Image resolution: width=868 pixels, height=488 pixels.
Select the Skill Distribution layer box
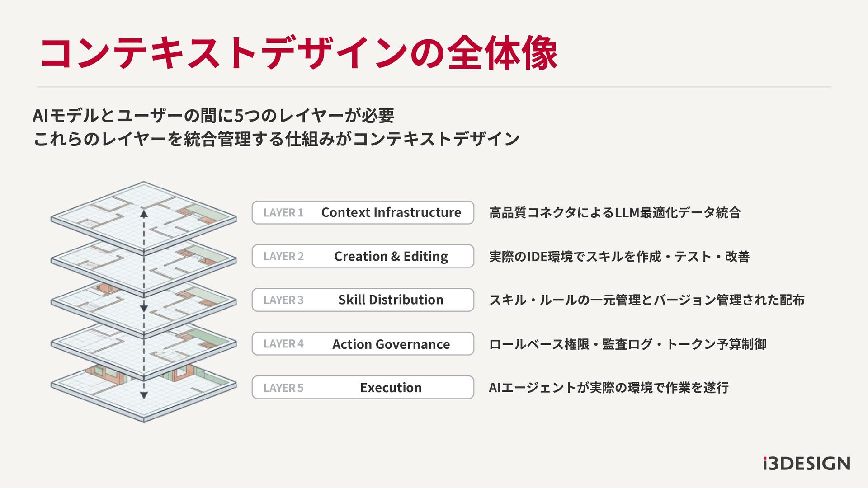coord(391,300)
